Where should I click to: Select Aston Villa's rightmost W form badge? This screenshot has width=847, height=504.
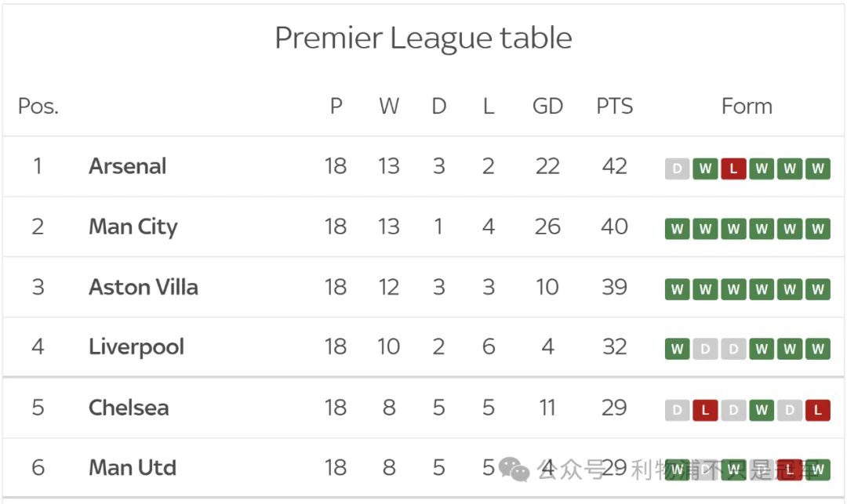tap(817, 289)
